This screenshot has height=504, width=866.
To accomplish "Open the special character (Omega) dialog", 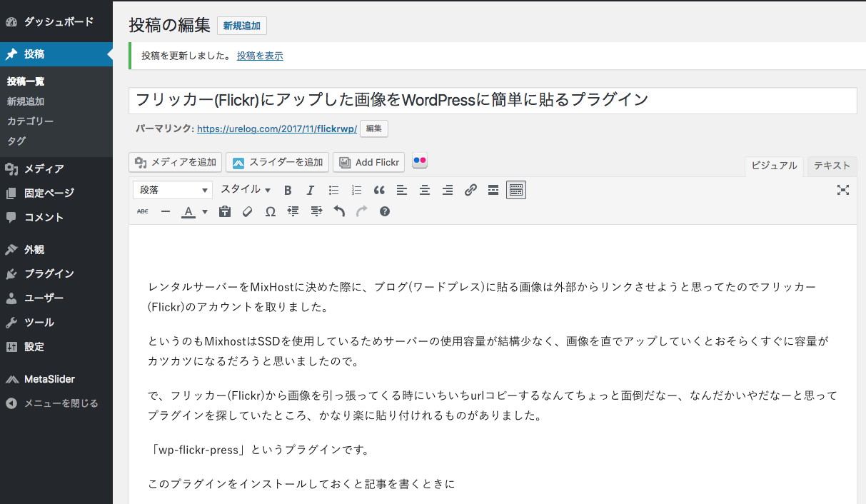I will (271, 211).
